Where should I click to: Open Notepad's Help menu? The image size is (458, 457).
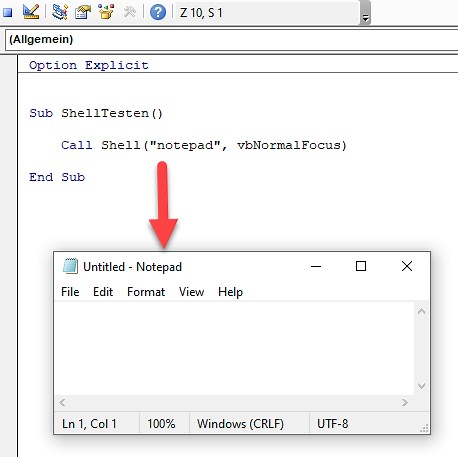coord(230,292)
